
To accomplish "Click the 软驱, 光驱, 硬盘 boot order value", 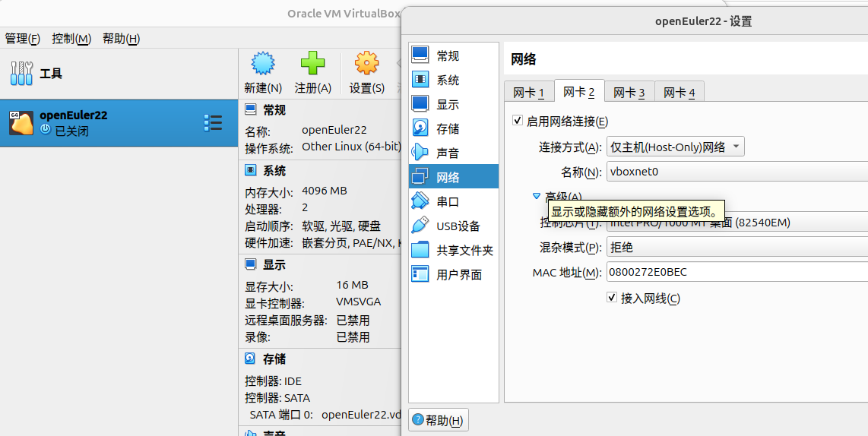I will 341,226.
